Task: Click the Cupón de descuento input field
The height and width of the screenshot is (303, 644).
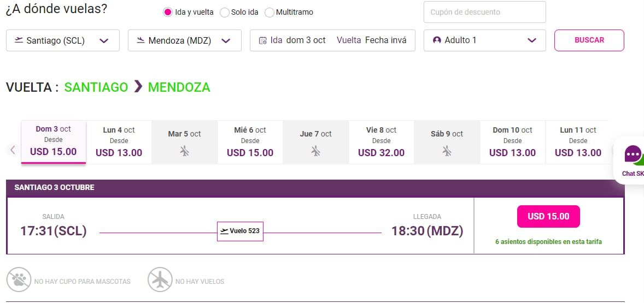Action: [x=484, y=12]
